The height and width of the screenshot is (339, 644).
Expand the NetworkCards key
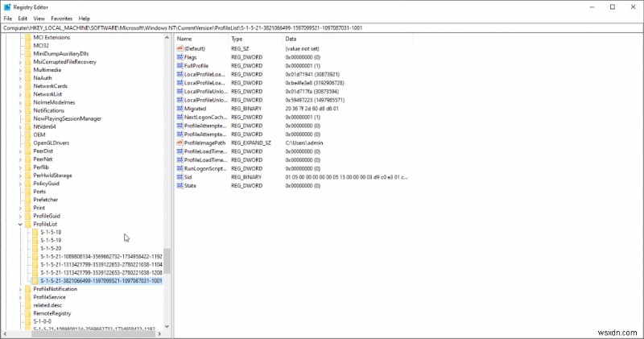tap(20, 86)
